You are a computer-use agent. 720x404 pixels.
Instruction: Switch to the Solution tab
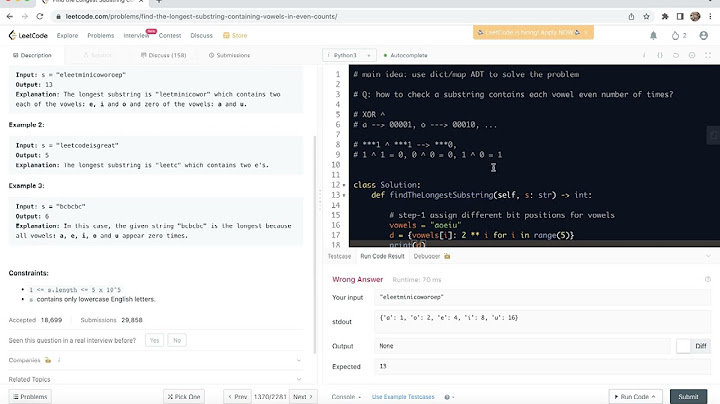click(x=97, y=55)
